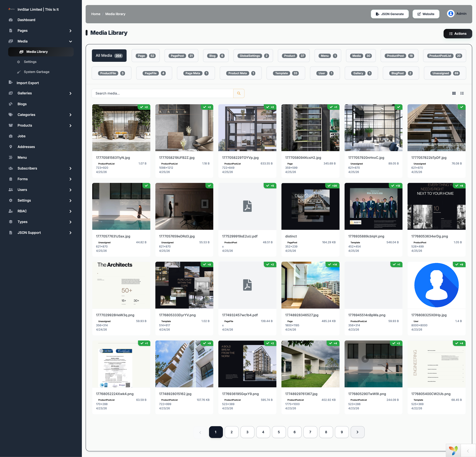Toggle selection check on 1777057822bTpDF.jpg
The height and width of the screenshot is (457, 476).
tap(461, 107)
